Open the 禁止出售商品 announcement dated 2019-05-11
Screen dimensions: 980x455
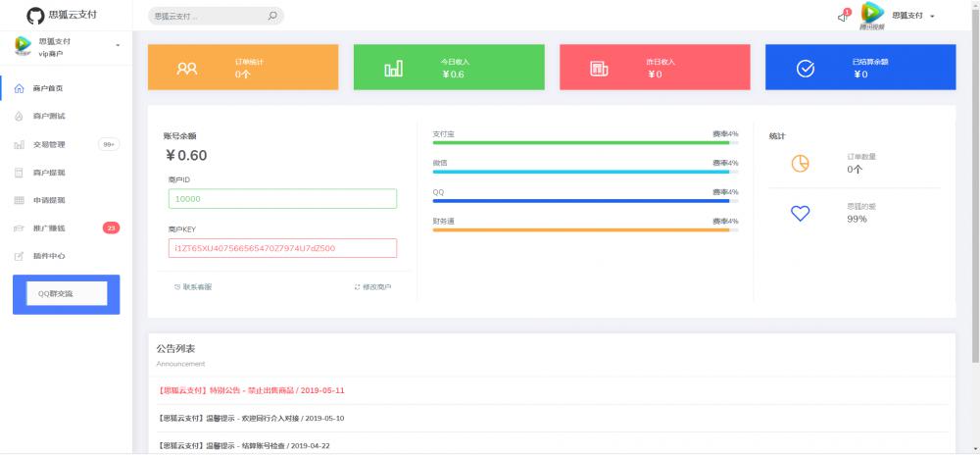click(x=251, y=390)
